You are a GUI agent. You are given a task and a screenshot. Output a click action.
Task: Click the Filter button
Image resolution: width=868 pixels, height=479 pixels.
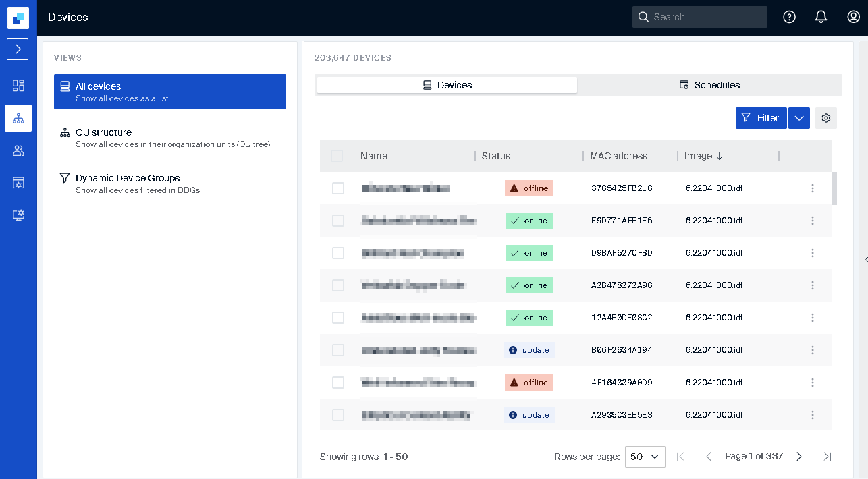pos(761,118)
